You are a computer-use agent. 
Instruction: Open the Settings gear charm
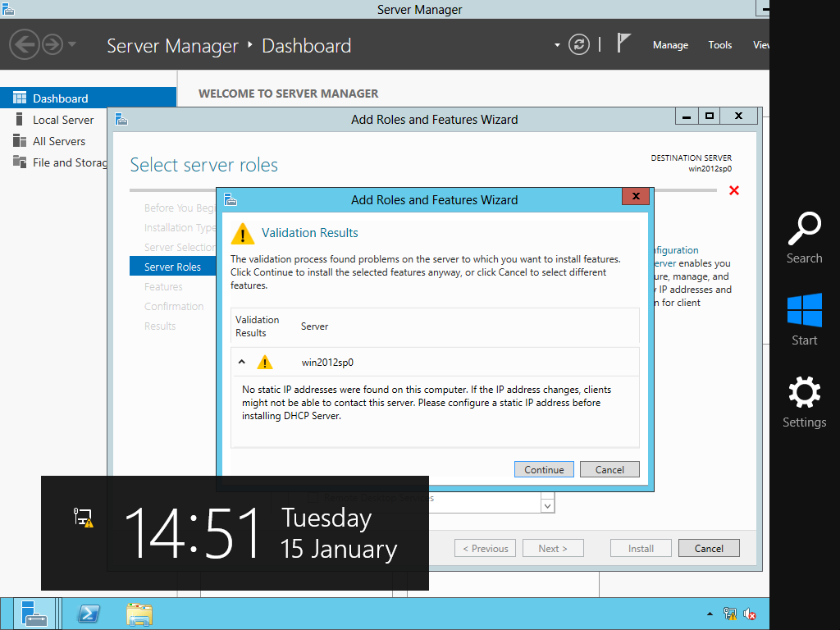click(804, 394)
